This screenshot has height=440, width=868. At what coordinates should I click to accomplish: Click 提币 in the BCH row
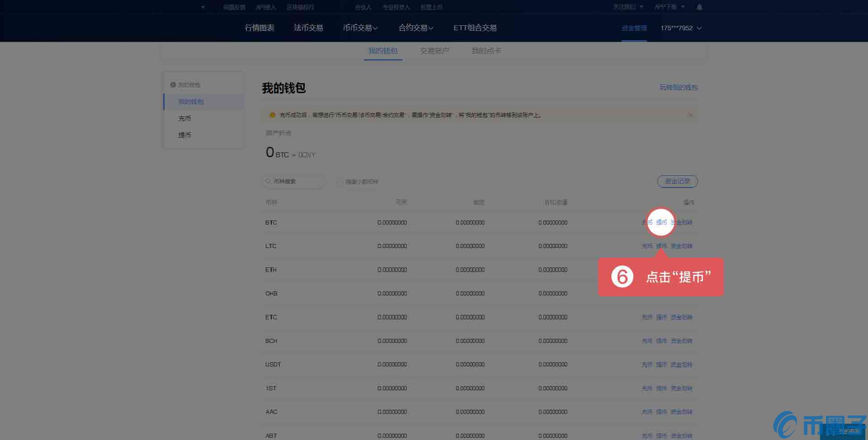(661, 341)
